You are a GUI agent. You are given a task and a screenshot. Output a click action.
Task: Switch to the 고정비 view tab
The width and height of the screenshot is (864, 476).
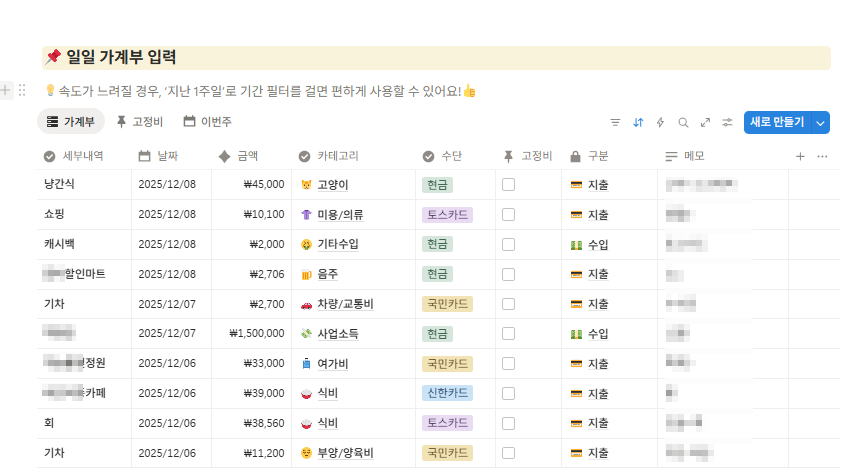[140, 122]
